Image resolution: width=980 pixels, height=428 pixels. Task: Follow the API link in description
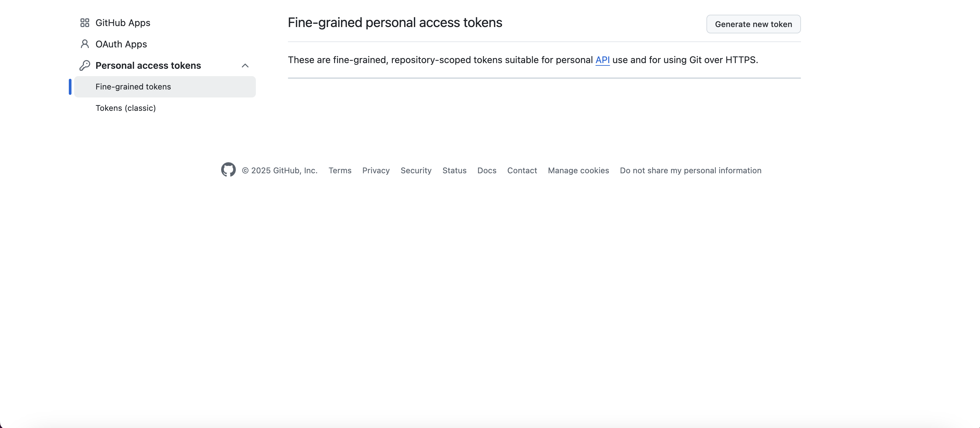602,60
